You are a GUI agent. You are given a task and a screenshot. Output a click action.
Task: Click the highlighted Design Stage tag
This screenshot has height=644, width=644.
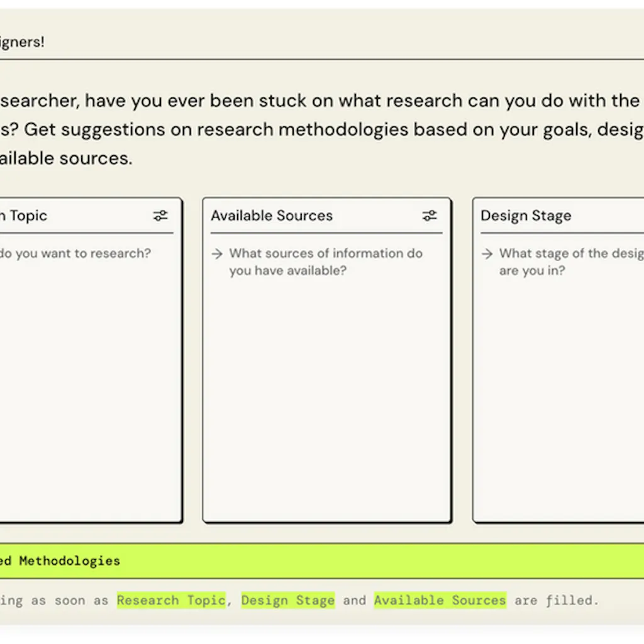288,600
